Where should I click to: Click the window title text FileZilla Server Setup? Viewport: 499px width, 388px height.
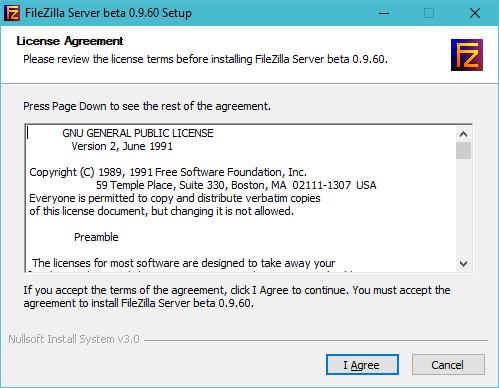point(108,13)
